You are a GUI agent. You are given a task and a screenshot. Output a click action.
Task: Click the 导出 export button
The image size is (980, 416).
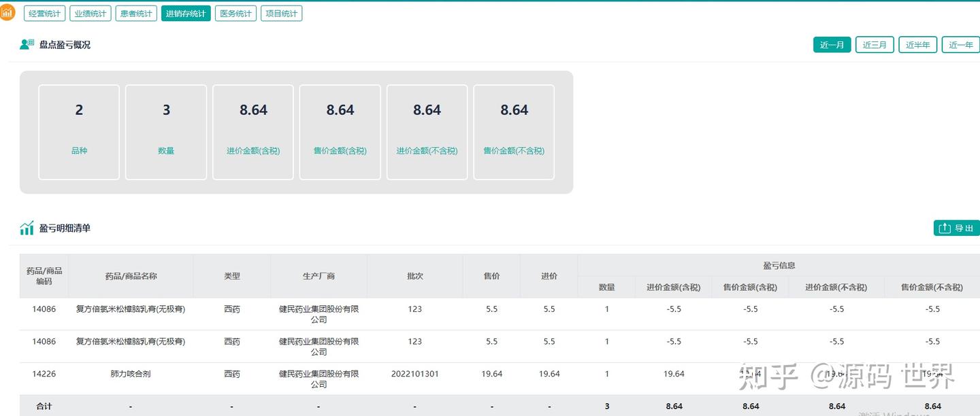(955, 228)
